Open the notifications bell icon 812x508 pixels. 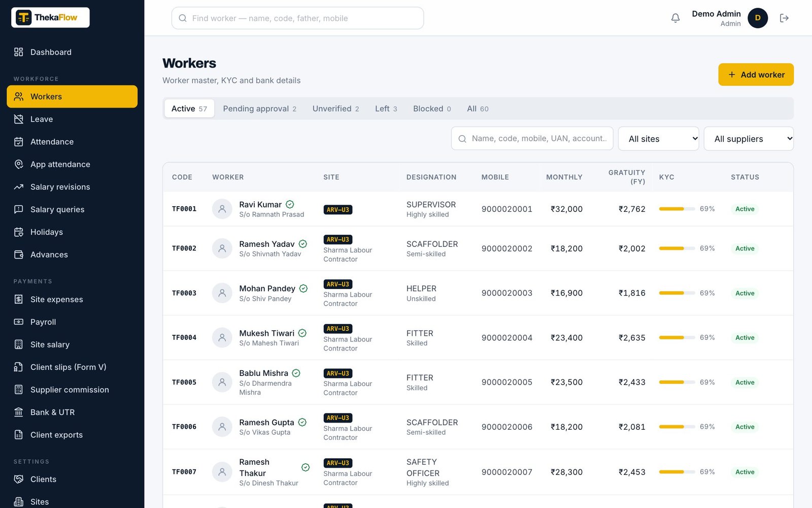(x=675, y=18)
